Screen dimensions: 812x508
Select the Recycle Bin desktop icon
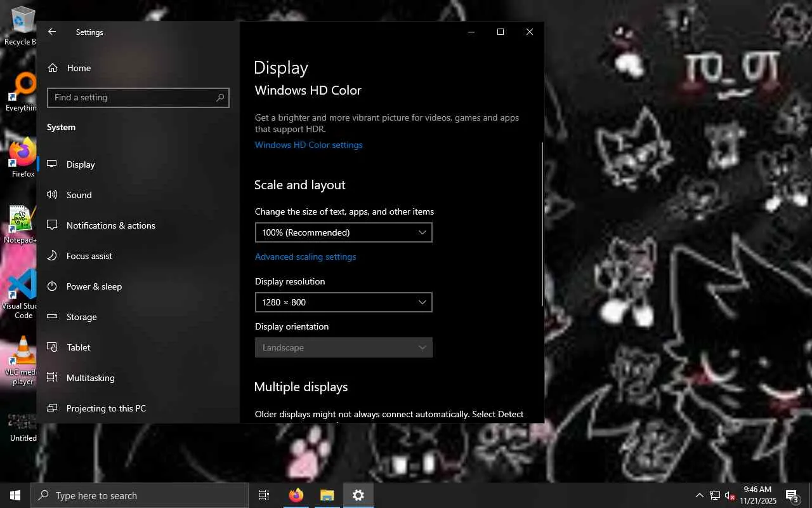click(x=23, y=27)
